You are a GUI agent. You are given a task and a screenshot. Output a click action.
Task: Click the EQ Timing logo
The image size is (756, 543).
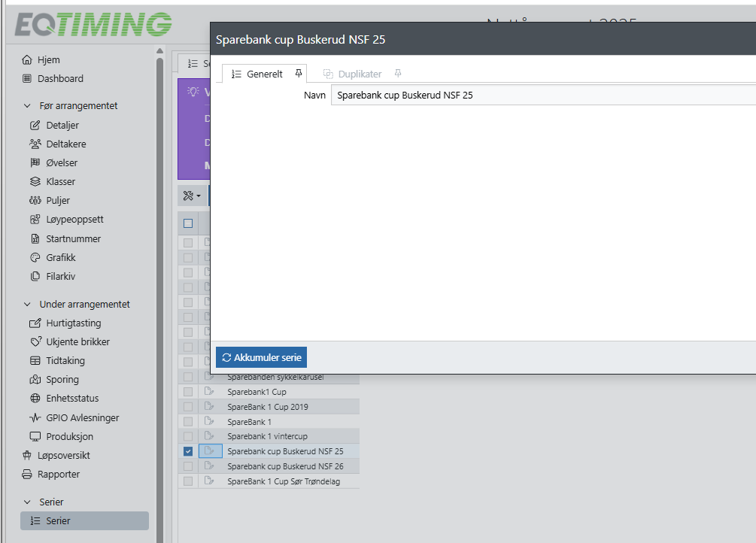click(93, 25)
